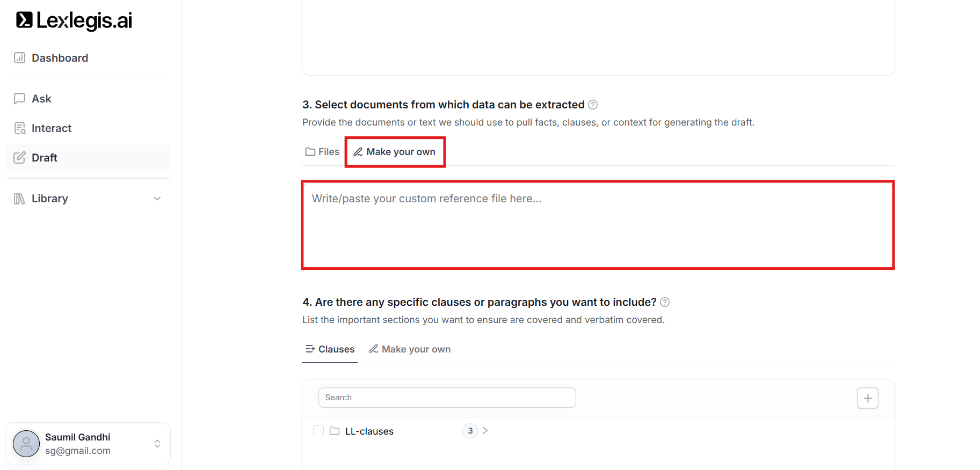Click the custom reference file text area
This screenshot has width=980, height=470.
(598, 225)
